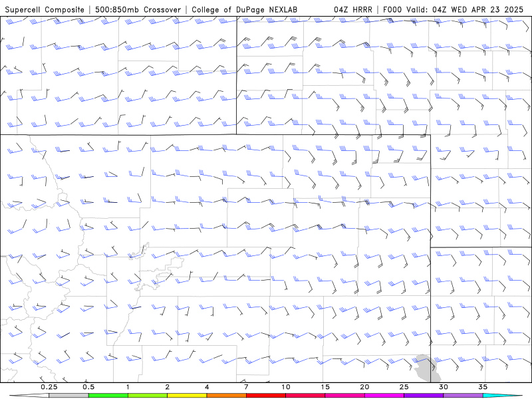Click the colorbar label reading 10
The height and width of the screenshot is (399, 532).
pyautogui.click(x=286, y=387)
